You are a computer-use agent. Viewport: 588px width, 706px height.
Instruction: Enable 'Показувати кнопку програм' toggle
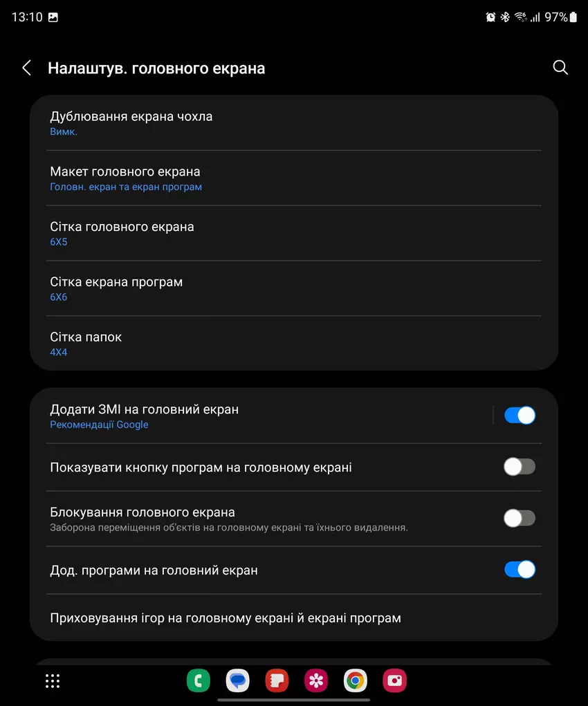pos(519,467)
